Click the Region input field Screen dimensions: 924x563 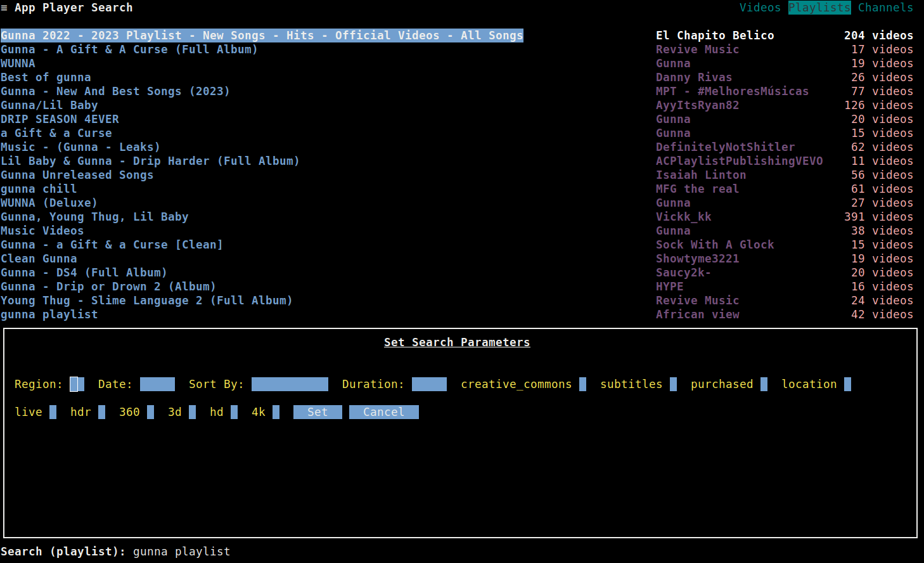pos(77,384)
